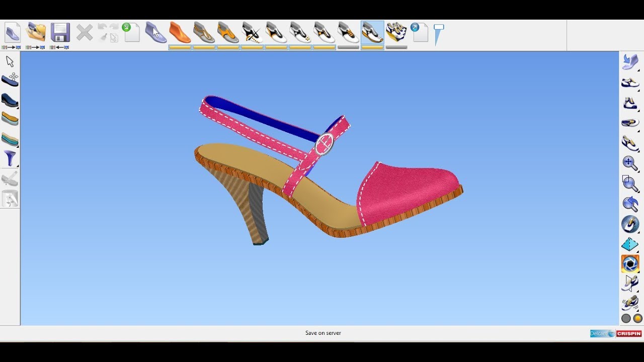Select the blue last with cursor icon
Image resolution: width=644 pixels, height=362 pixels.
coord(155,32)
